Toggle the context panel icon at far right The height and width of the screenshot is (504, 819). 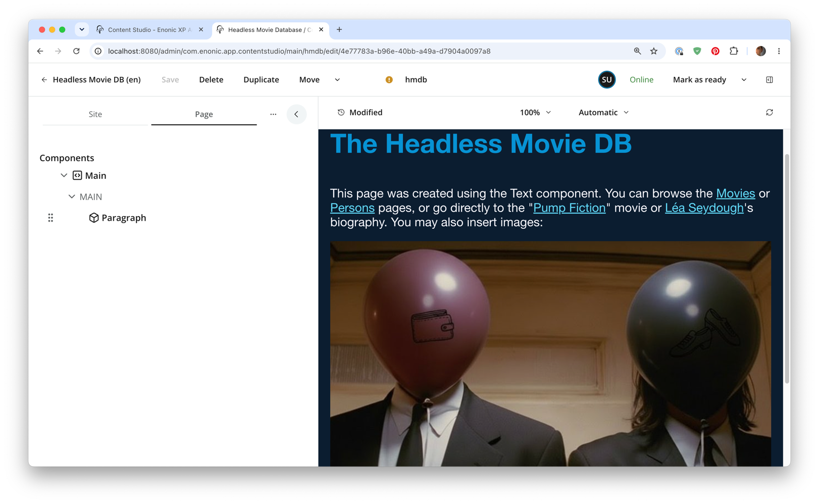[x=769, y=80]
